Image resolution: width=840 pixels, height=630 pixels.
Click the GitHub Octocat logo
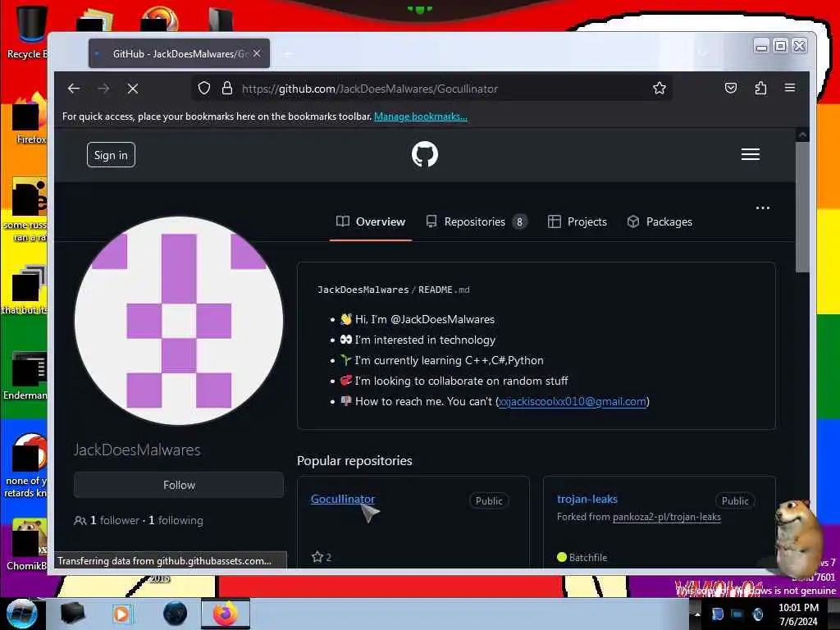pos(425,154)
